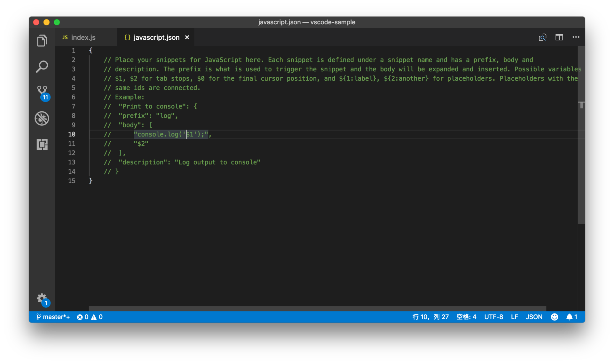Open the Debug view icon
Image resolution: width=614 pixels, height=364 pixels.
[x=42, y=118]
